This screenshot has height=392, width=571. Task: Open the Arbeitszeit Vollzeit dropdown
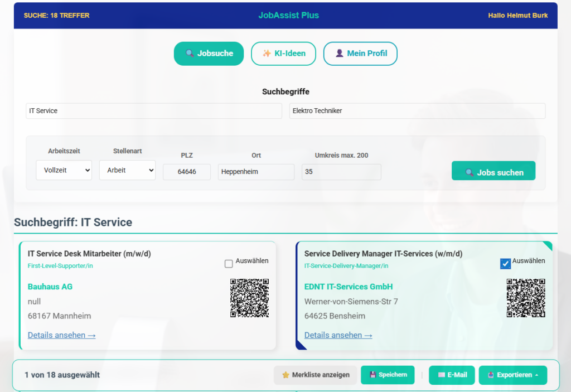[x=64, y=170]
